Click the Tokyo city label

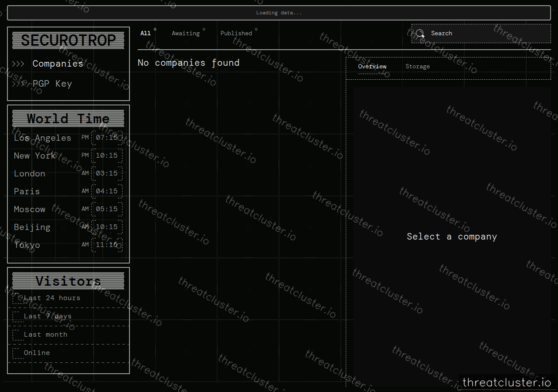(27, 245)
